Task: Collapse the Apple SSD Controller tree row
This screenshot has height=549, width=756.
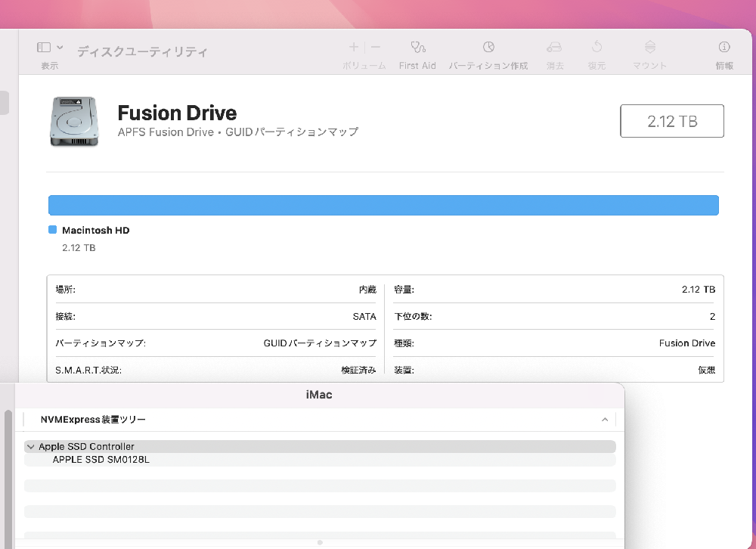Action: click(31, 447)
